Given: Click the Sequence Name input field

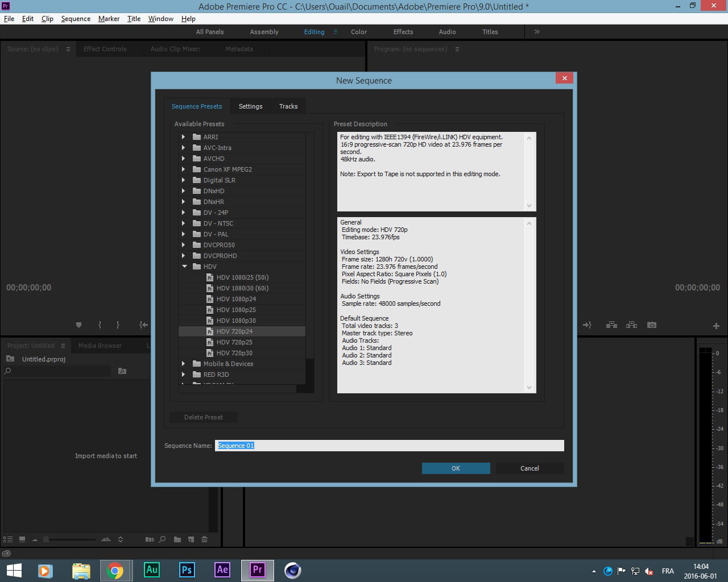Looking at the screenshot, I should point(390,446).
